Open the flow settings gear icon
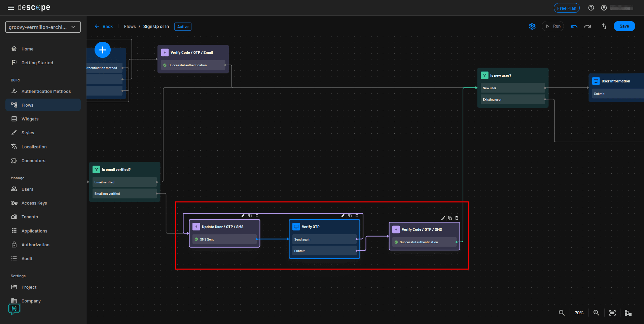The image size is (644, 324). (532, 26)
